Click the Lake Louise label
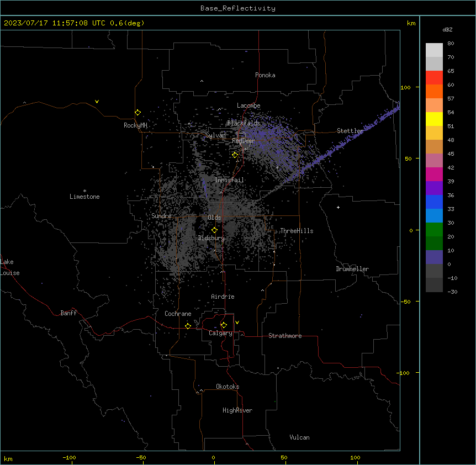 pos(10,267)
